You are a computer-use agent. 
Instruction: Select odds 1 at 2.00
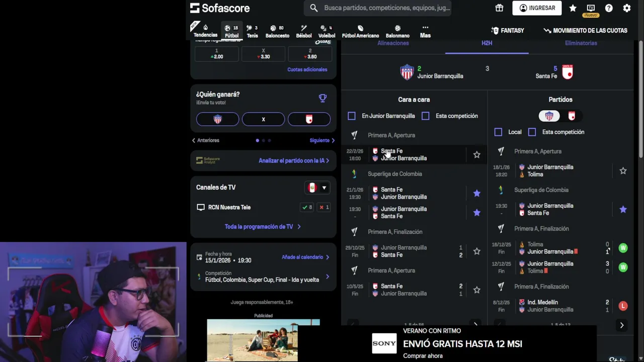tap(217, 54)
